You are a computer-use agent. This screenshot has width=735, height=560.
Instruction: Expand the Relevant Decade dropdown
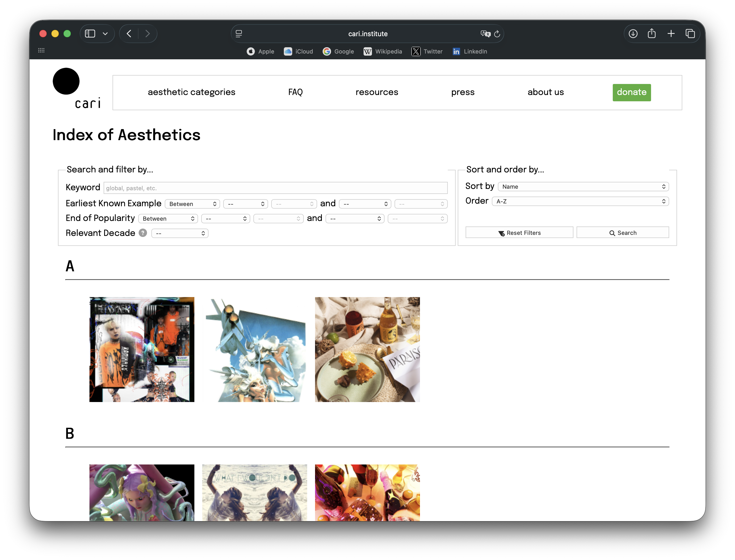point(180,233)
